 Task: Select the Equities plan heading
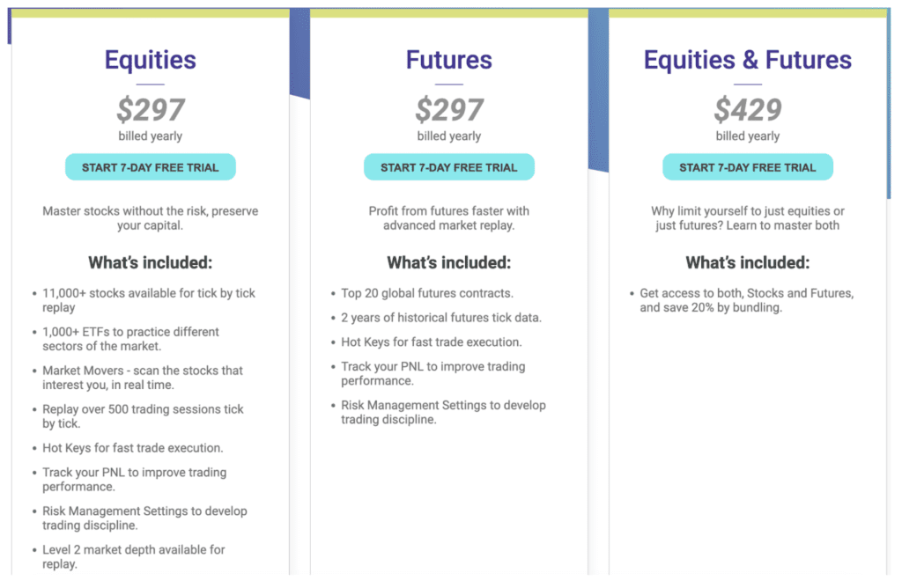[x=150, y=59]
